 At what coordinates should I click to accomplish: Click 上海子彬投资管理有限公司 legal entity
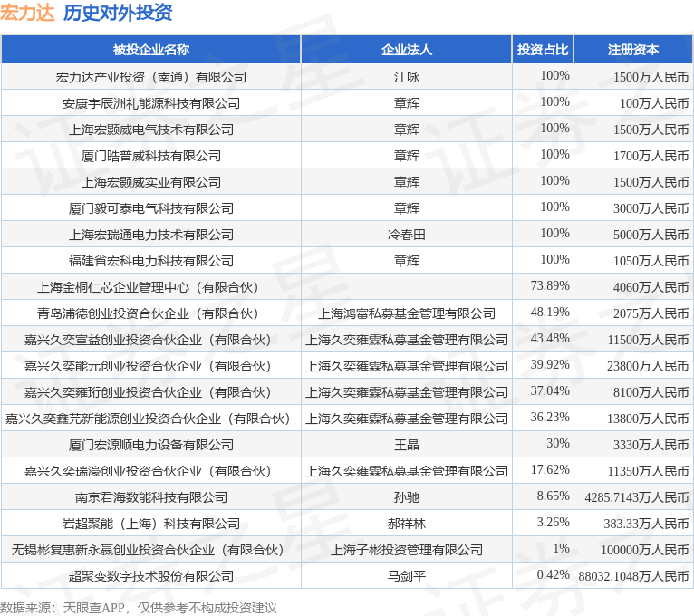tap(406, 550)
